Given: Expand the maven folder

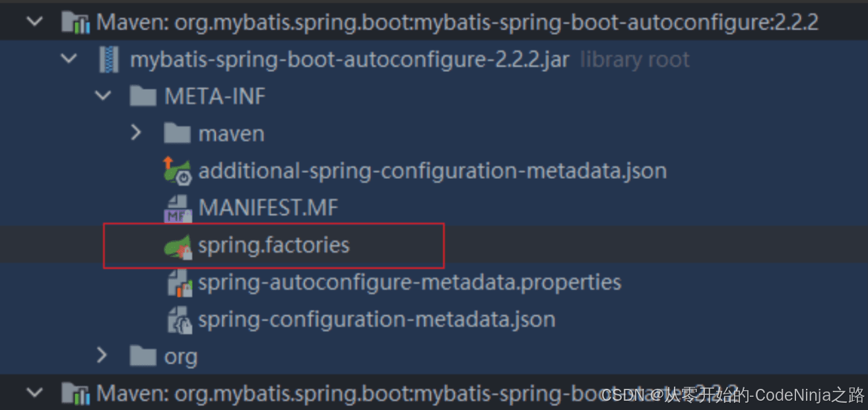Looking at the screenshot, I should click(136, 133).
